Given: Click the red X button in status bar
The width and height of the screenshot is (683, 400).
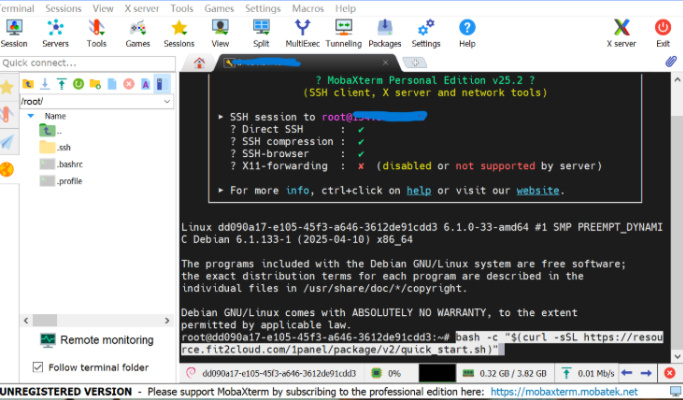Looking at the screenshot, I should click(x=669, y=373).
